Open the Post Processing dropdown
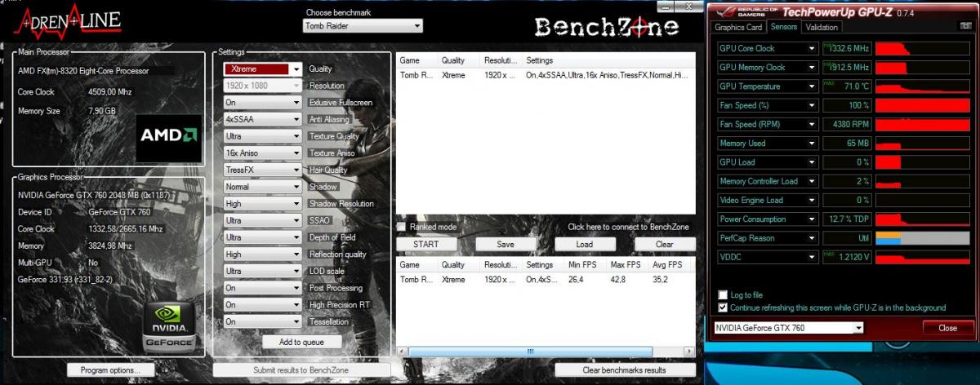Screen dimensions: 980x385 (x=263, y=288)
